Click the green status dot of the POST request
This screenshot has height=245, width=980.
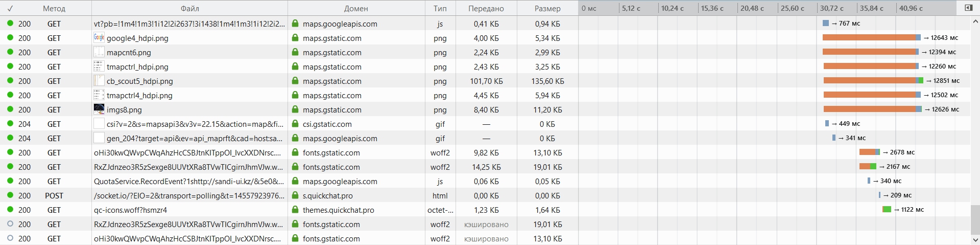[x=10, y=195]
